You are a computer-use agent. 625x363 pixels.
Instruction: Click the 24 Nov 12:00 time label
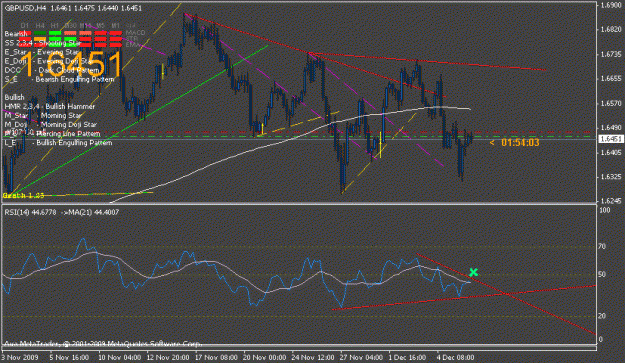(313, 357)
